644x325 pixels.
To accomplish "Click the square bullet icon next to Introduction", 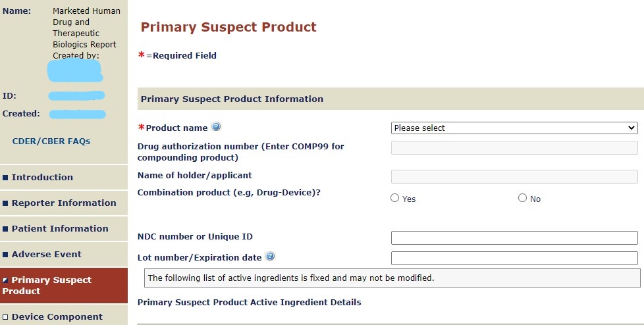I will (x=6, y=178).
